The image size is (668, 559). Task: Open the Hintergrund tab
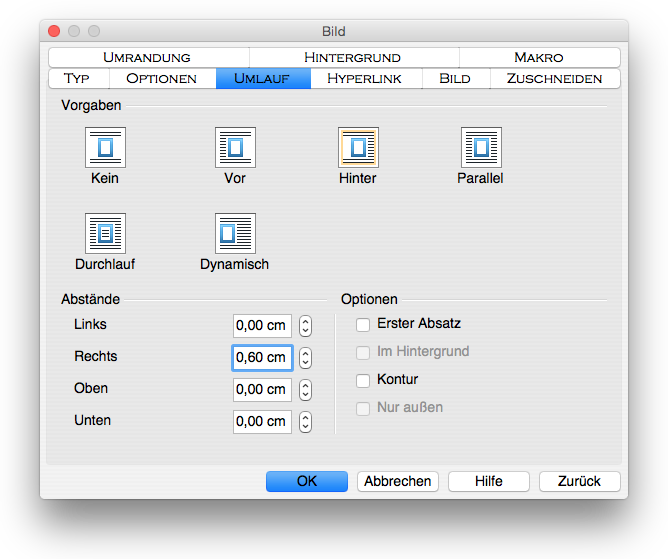[352, 57]
